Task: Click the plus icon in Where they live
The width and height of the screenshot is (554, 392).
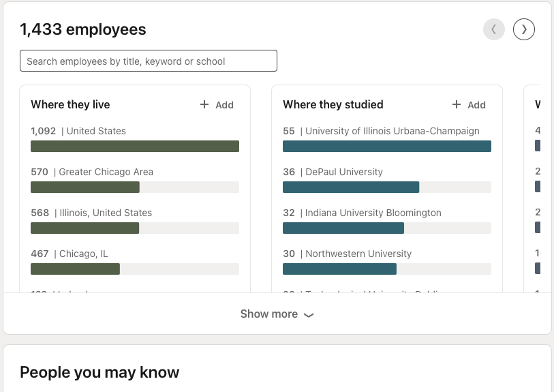Action: [x=204, y=104]
